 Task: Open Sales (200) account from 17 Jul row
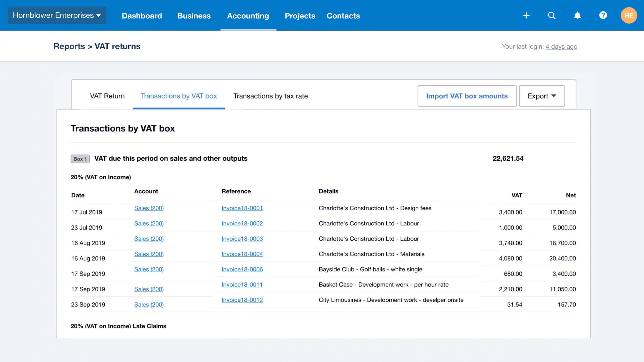[149, 208]
